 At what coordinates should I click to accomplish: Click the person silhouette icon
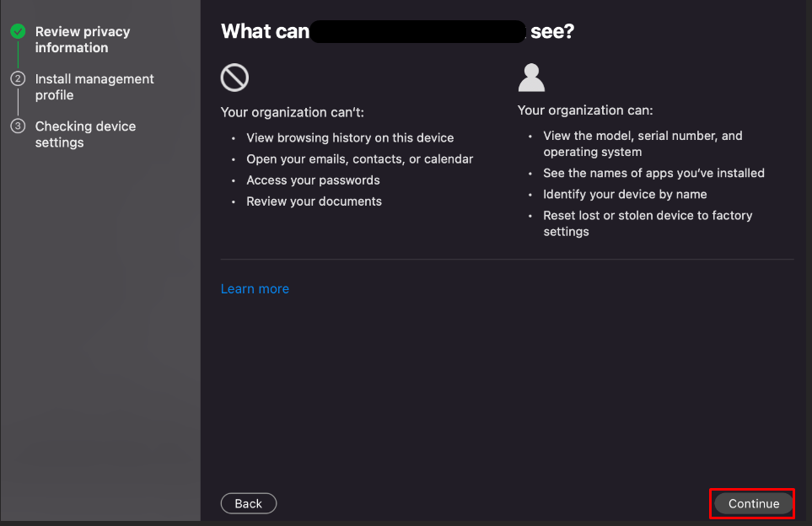coord(531,78)
